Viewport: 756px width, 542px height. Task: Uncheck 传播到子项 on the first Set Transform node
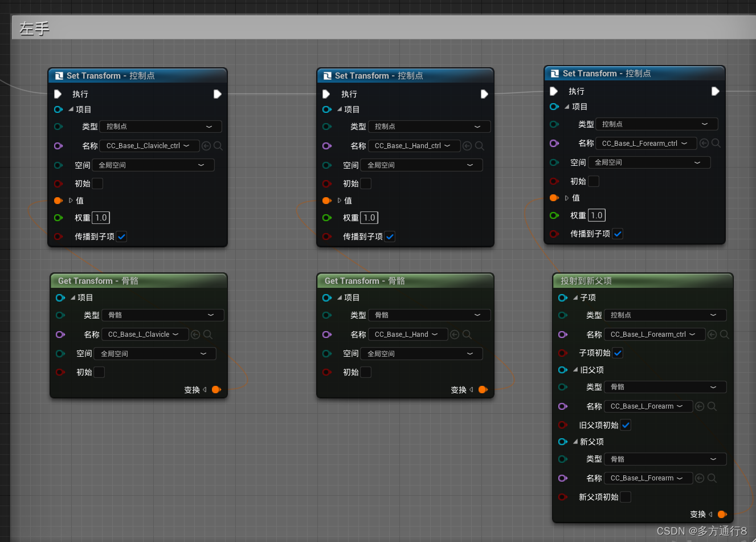[x=121, y=237]
